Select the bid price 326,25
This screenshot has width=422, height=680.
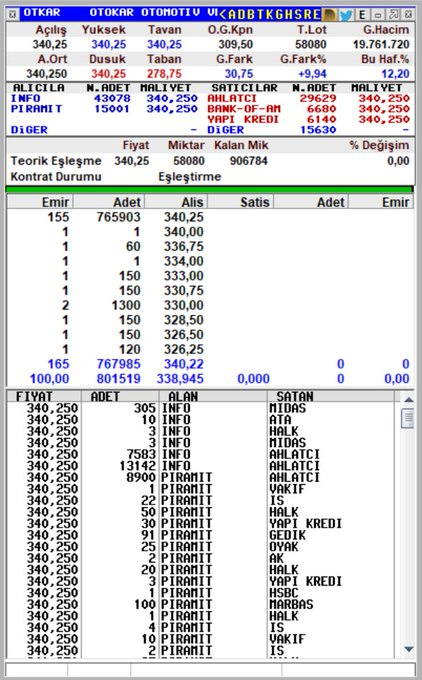coord(183,350)
